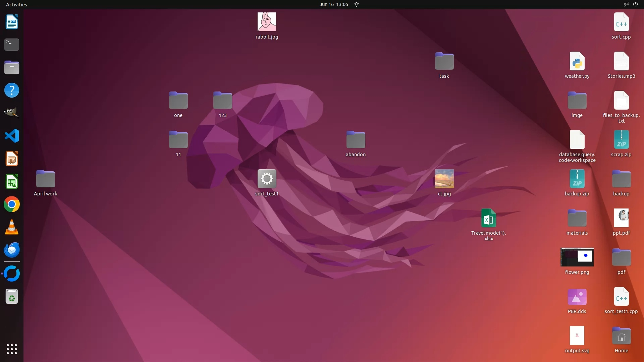Click Activities in the top bar

click(x=16, y=4)
